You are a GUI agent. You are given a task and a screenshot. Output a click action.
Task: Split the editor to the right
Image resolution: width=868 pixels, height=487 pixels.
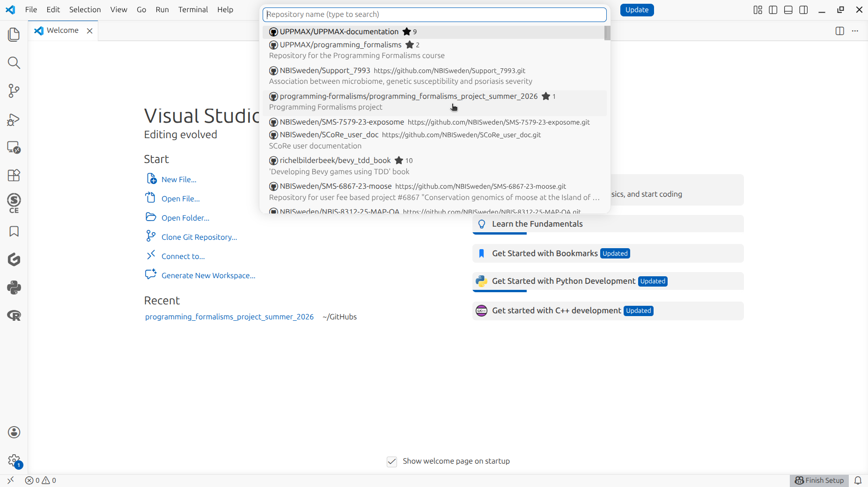[x=840, y=31]
